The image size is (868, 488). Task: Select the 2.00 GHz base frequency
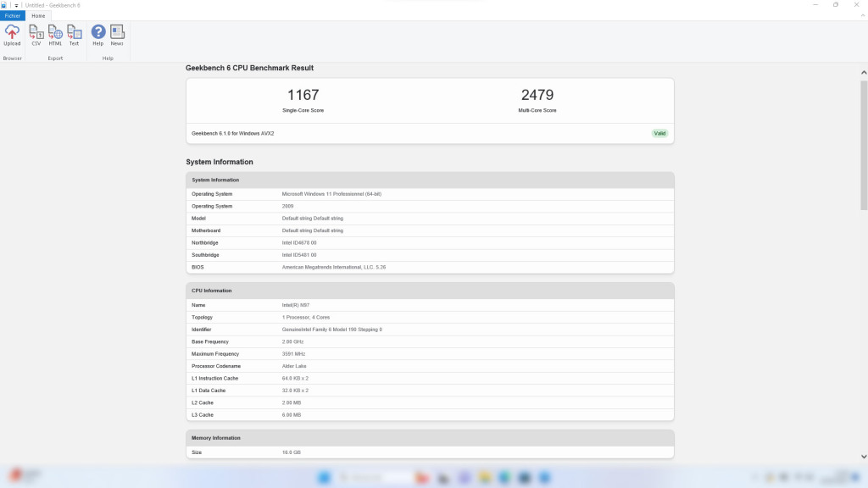(292, 341)
